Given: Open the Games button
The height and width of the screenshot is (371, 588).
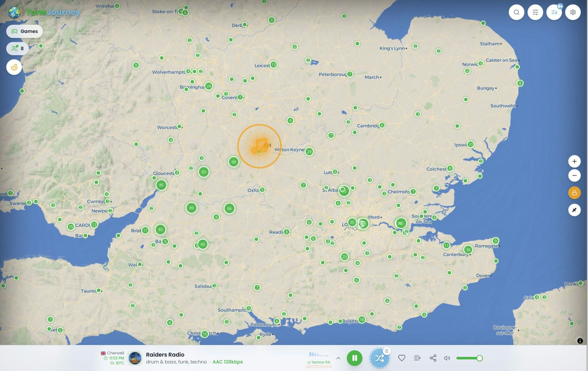Looking at the screenshot, I should [24, 31].
